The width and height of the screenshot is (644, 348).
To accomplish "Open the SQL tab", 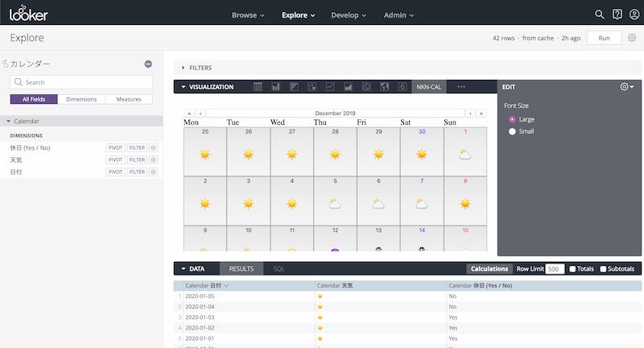I will click(x=279, y=269).
